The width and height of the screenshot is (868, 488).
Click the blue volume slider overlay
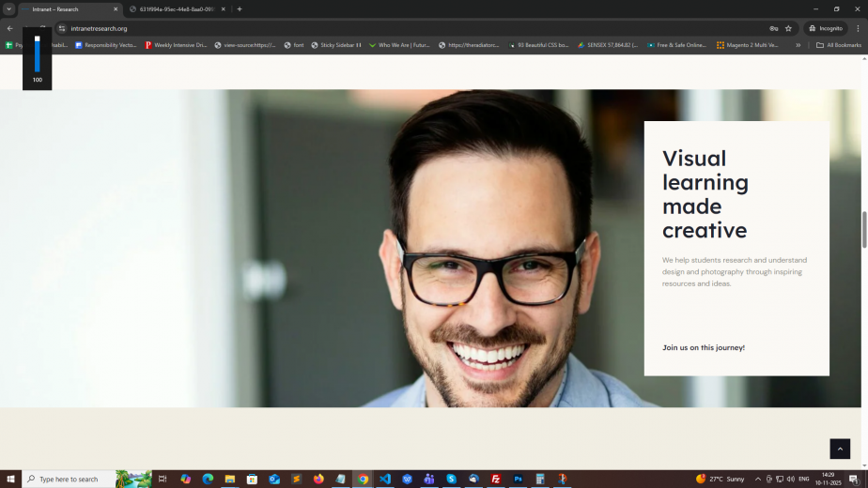pos(38,56)
